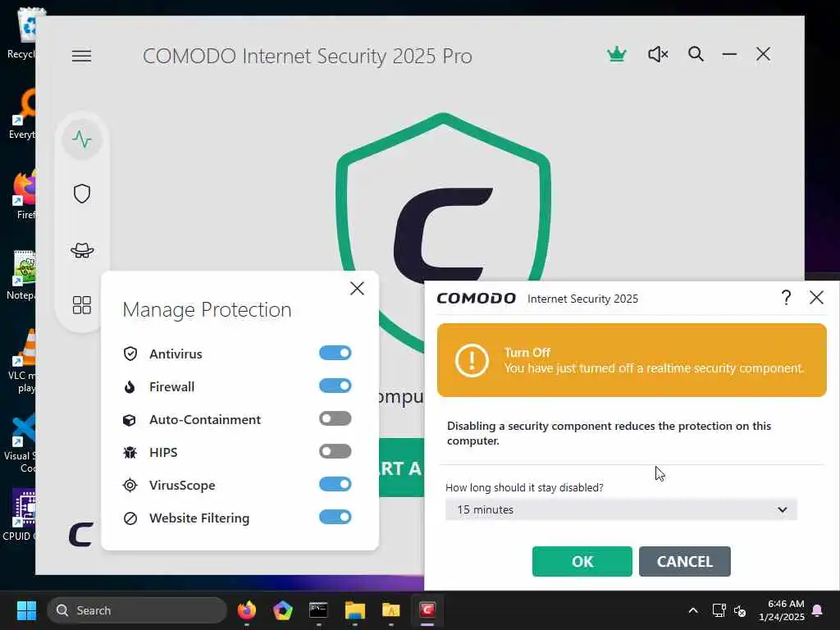This screenshot has height=630, width=840.
Task: Open the shield protection section in sidebar
Action: (x=82, y=194)
